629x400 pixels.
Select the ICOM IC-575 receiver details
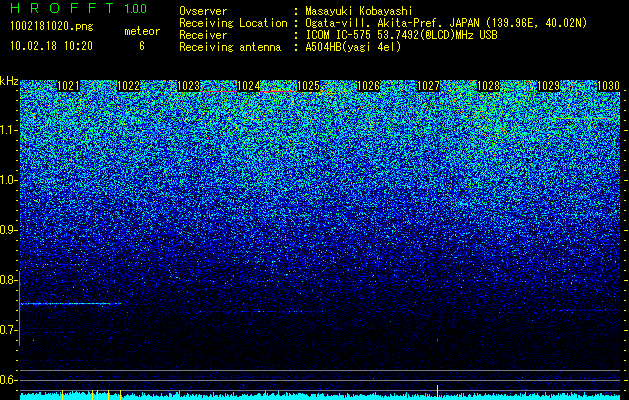(x=401, y=35)
